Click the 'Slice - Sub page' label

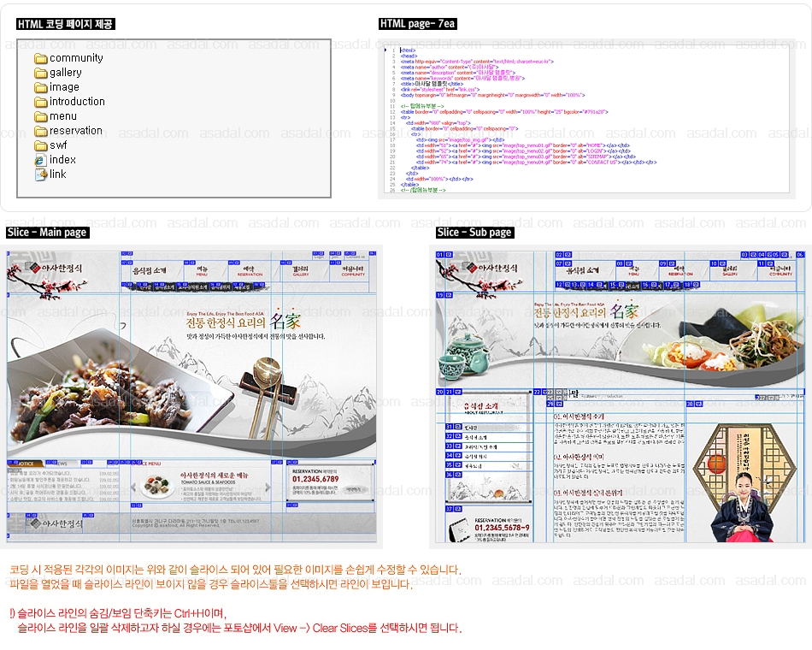(x=475, y=233)
